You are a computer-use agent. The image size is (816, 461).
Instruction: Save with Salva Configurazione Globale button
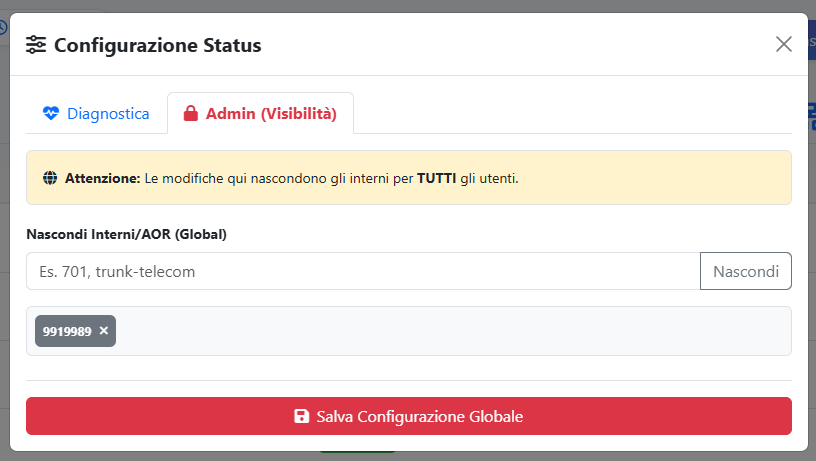coord(408,416)
